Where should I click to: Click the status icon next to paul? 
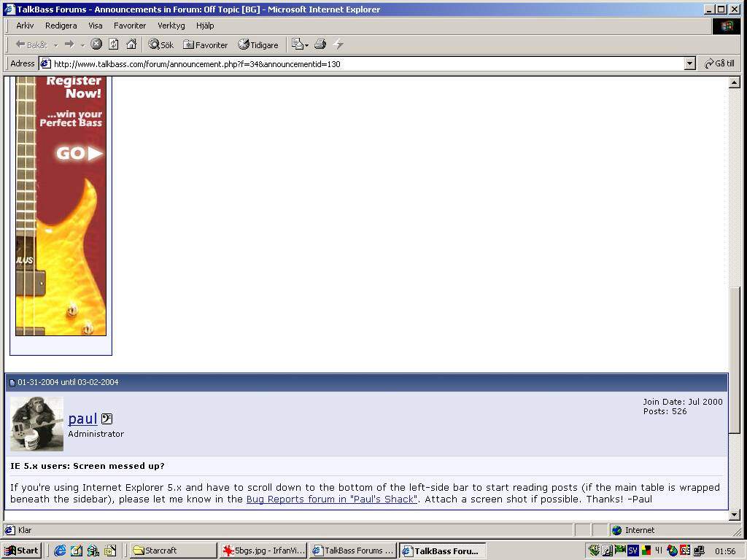(x=107, y=419)
